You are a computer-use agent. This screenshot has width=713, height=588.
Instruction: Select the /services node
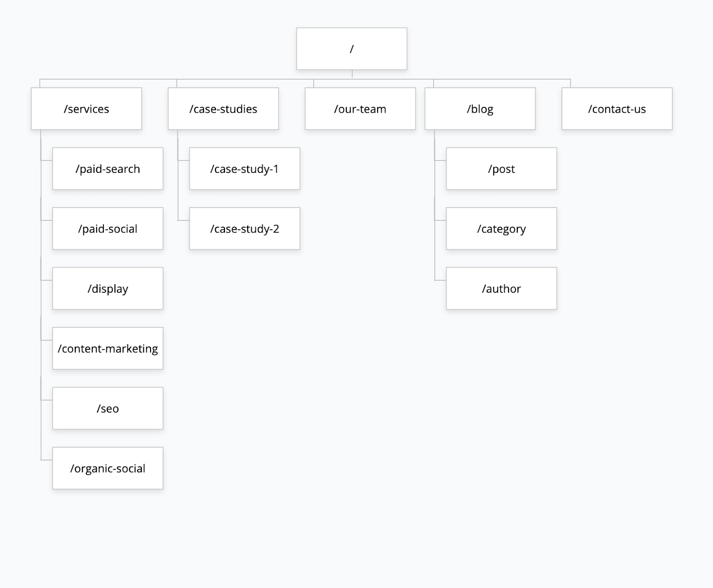pos(86,109)
